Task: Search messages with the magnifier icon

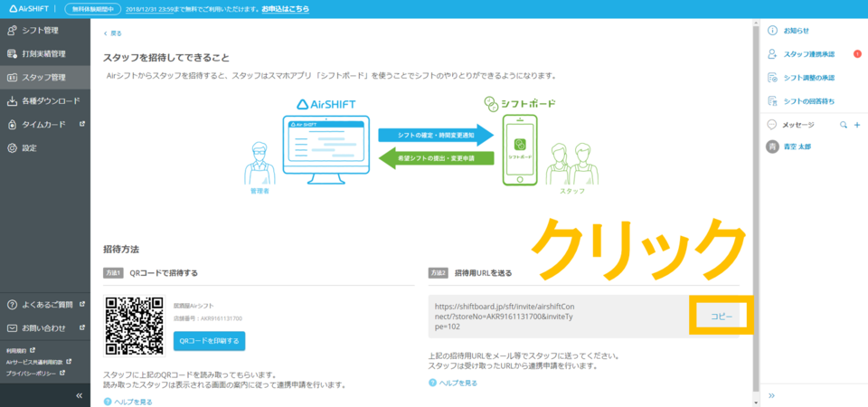Action: [x=843, y=124]
